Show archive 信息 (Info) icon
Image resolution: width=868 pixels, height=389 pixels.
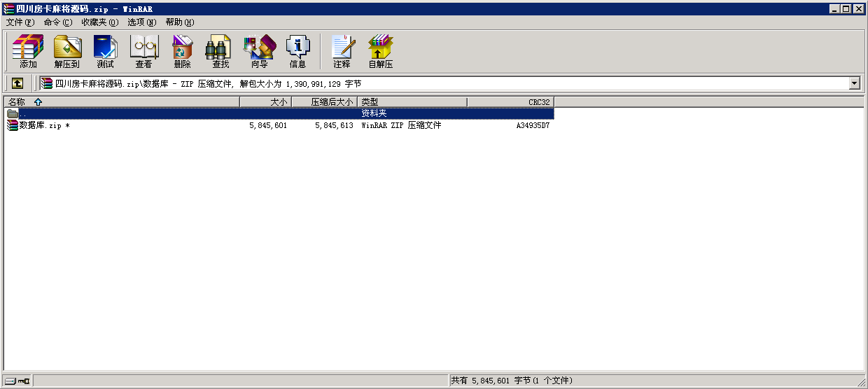[x=297, y=52]
